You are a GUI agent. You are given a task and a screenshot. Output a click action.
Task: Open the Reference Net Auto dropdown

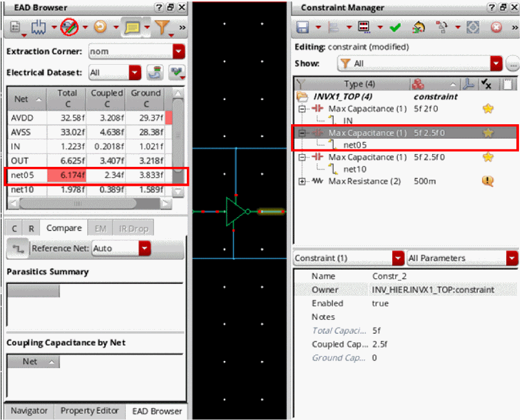pyautogui.click(x=145, y=249)
